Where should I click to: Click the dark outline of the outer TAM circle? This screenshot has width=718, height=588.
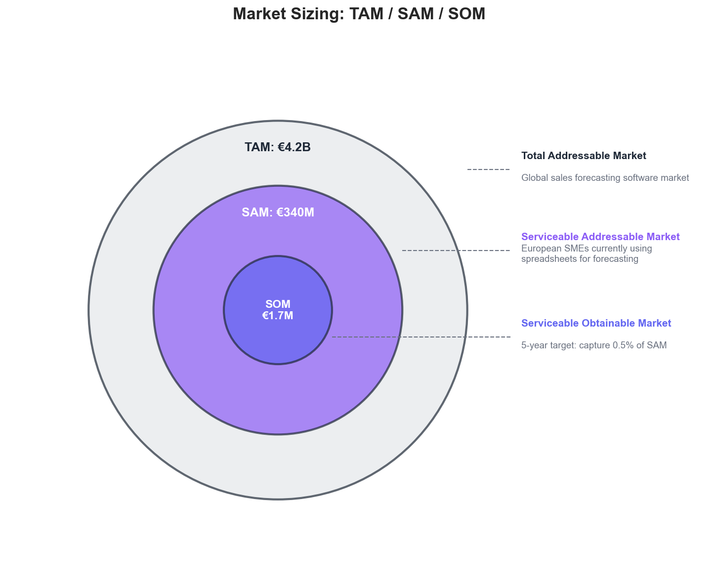coord(89,310)
